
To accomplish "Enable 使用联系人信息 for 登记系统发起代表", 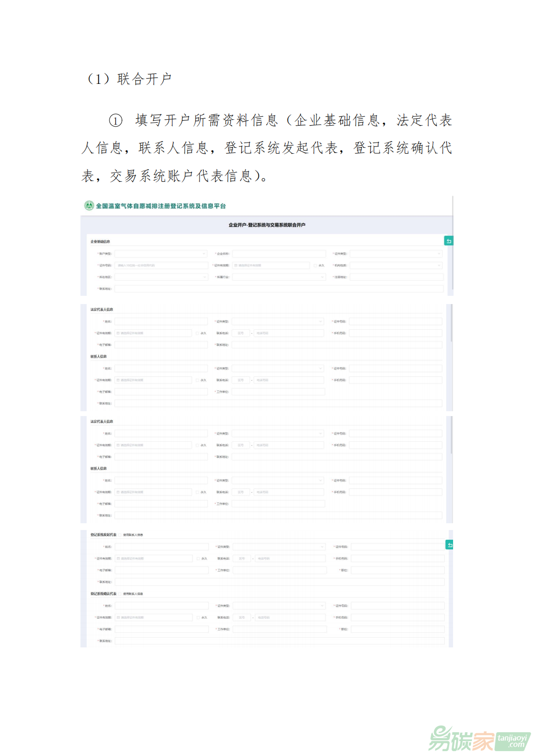I will (120, 535).
